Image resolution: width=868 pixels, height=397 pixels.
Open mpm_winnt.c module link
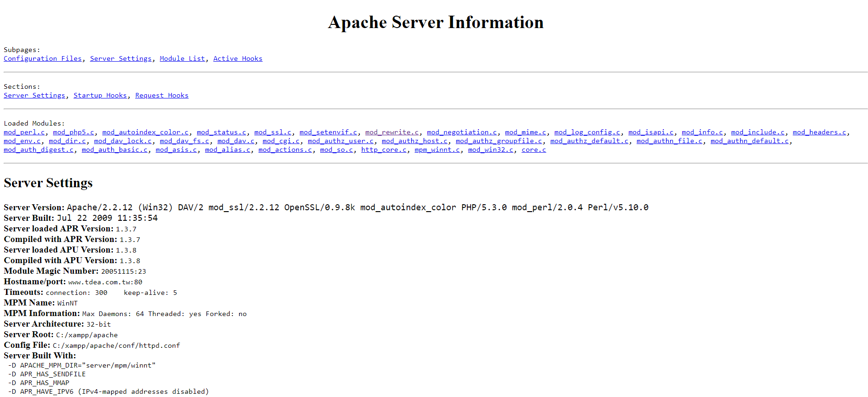pyautogui.click(x=437, y=150)
